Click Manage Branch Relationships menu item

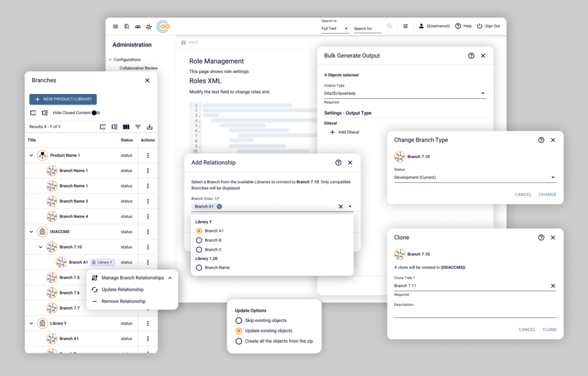tap(133, 278)
